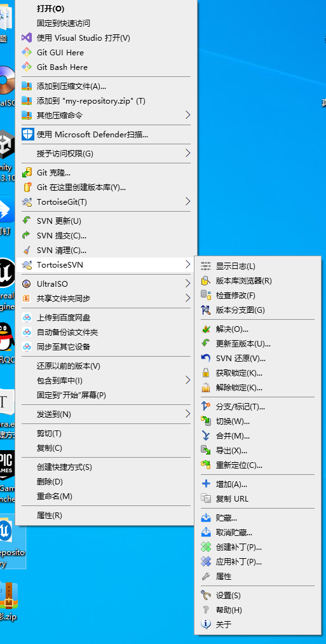The image size is (326, 644).
Task: Select the Epic Games Launcher desktop icon
Action: pos(7,465)
